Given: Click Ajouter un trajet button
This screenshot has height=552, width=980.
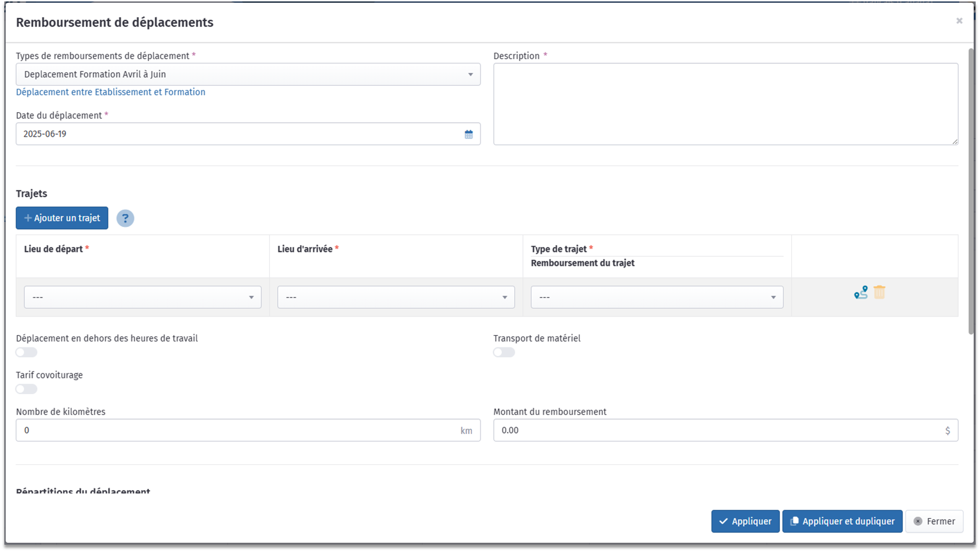Looking at the screenshot, I should click(62, 218).
